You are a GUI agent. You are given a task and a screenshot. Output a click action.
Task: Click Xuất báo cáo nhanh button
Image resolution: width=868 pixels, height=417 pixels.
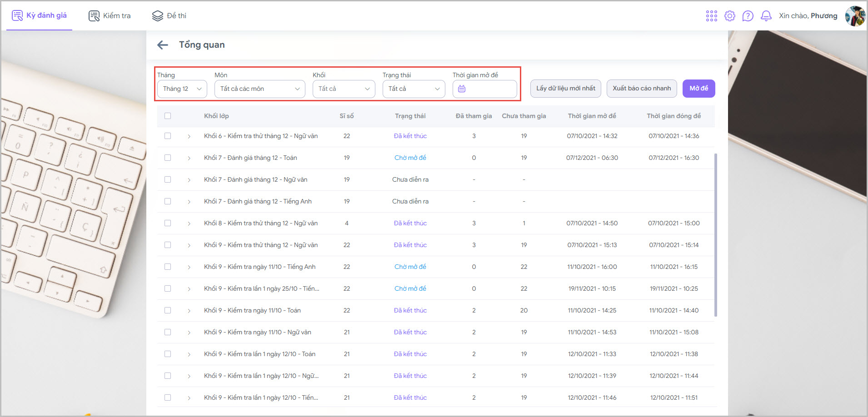(x=641, y=89)
